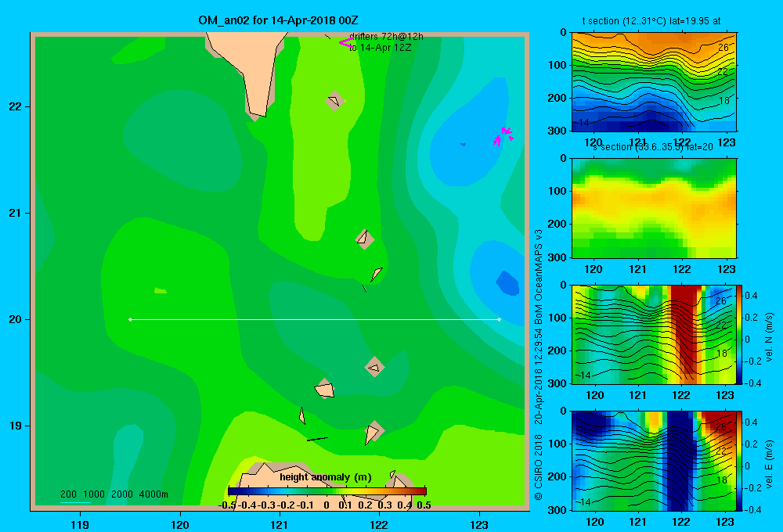Click the vel. E color scale bar

(740, 461)
